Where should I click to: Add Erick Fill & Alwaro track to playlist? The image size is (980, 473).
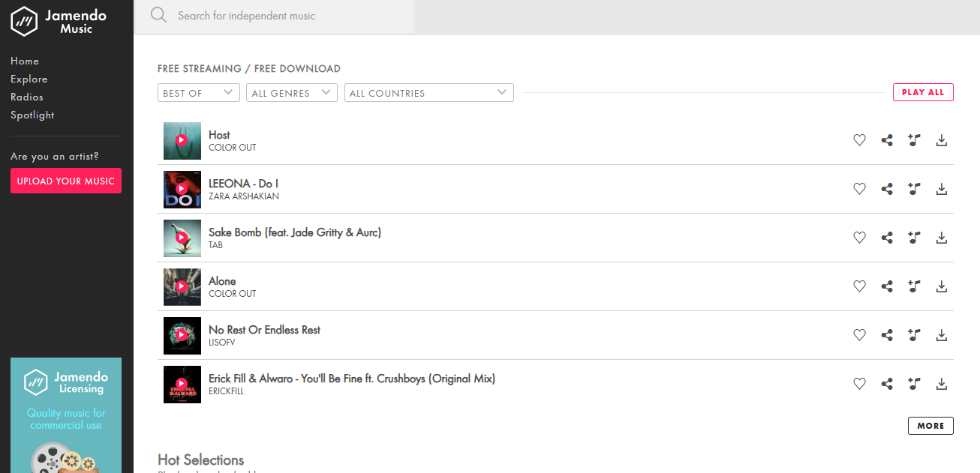[x=914, y=384]
